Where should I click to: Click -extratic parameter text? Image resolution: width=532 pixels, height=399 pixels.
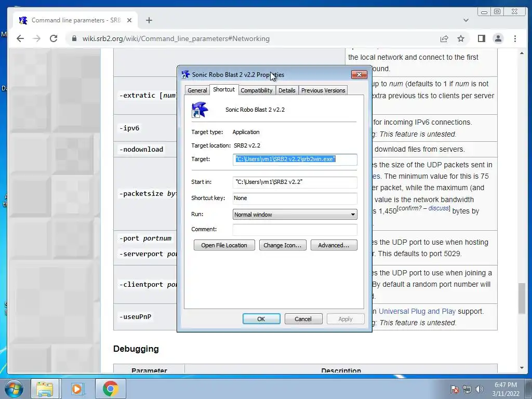[x=148, y=96]
